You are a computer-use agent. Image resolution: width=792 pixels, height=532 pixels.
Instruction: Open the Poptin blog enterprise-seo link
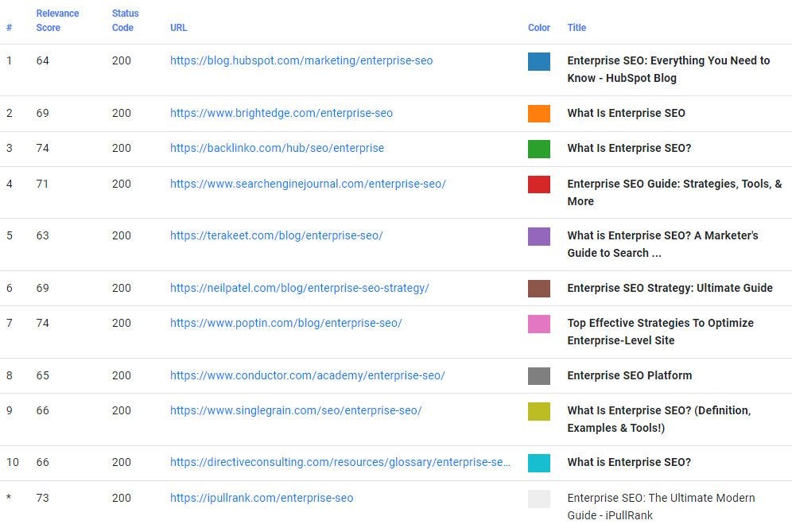pyautogui.click(x=285, y=323)
